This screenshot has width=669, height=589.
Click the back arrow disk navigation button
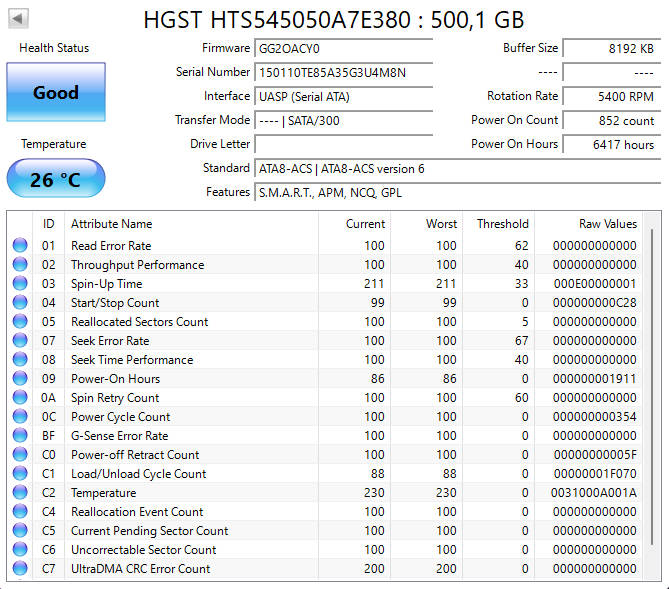tap(18, 19)
